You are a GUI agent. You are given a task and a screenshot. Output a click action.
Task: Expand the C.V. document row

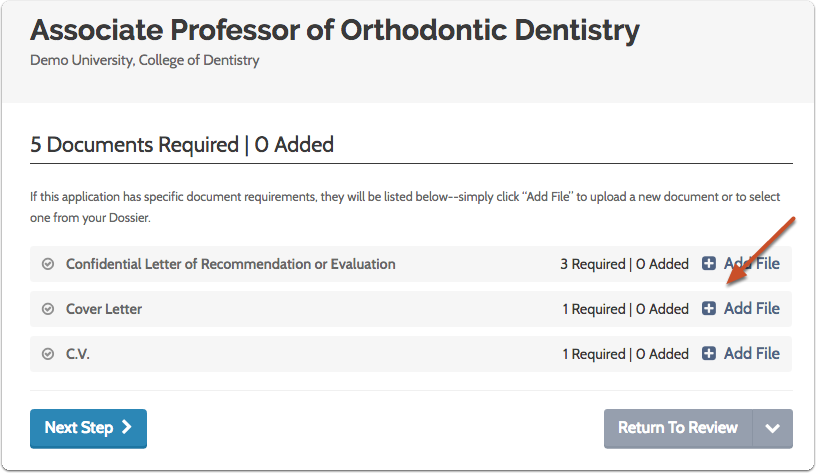79,354
